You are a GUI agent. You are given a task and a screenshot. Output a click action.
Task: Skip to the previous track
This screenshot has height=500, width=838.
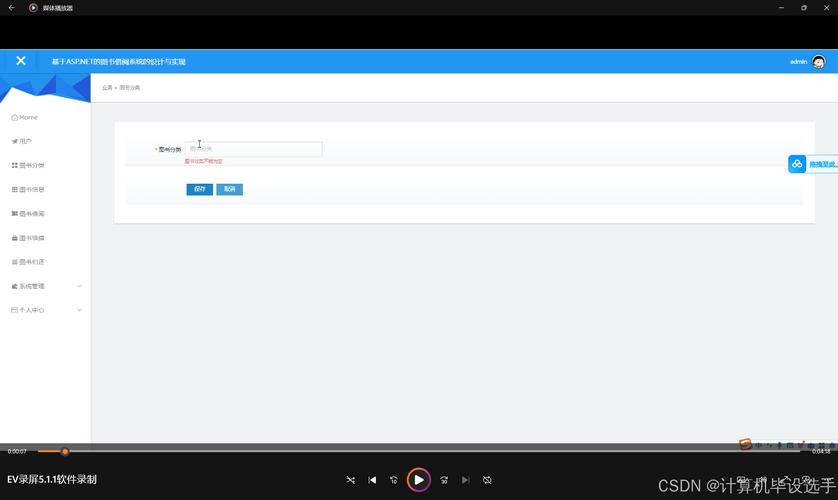tap(372, 480)
